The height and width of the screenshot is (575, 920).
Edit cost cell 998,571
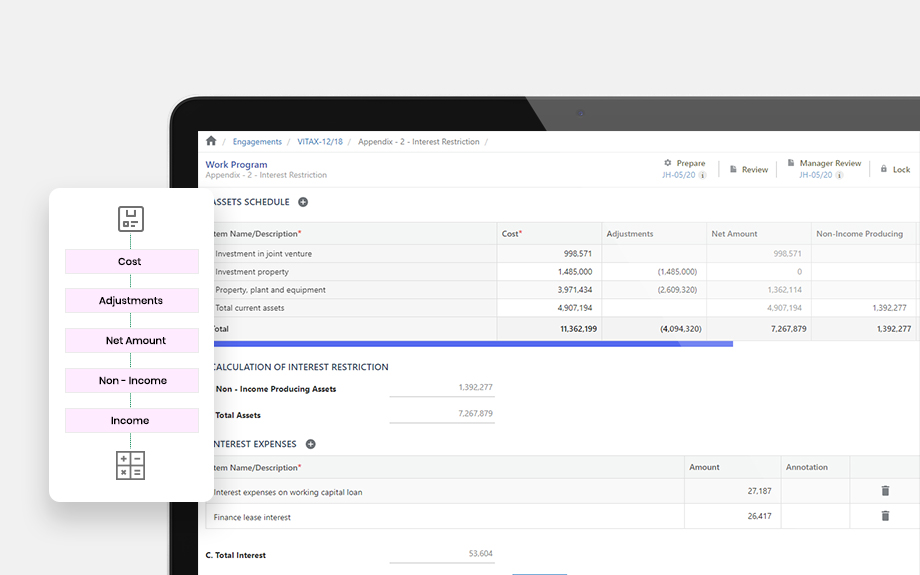click(x=549, y=253)
